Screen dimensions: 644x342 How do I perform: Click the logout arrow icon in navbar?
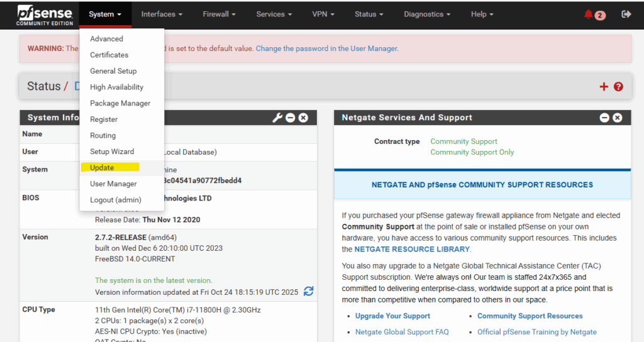coord(626,14)
